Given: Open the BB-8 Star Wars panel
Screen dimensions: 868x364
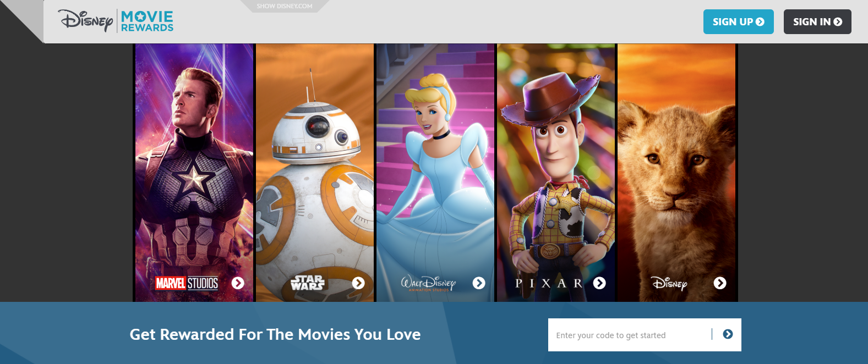Looking at the screenshot, I should 315,172.
